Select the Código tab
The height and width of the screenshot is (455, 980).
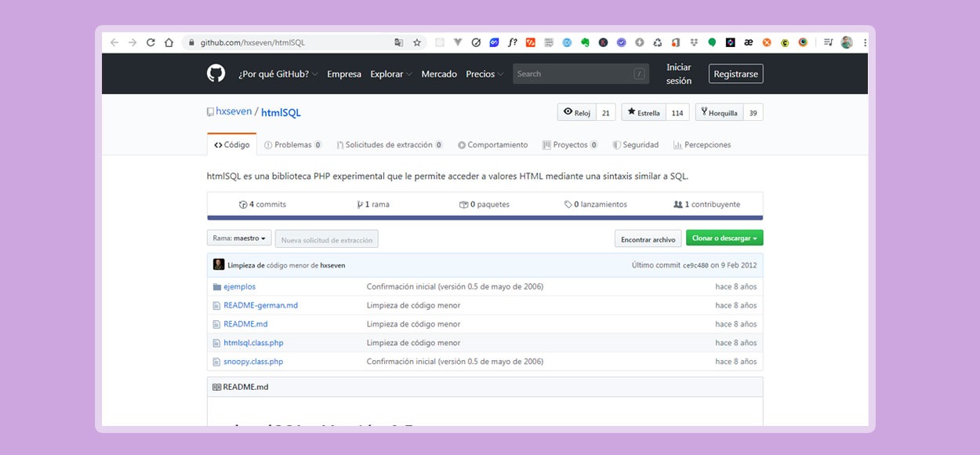tap(232, 144)
